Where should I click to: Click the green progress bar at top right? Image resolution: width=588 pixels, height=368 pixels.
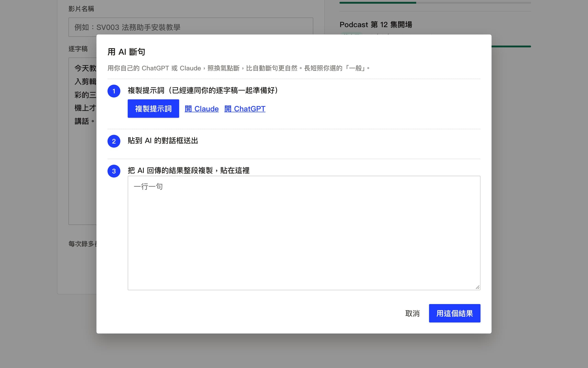[x=435, y=3]
